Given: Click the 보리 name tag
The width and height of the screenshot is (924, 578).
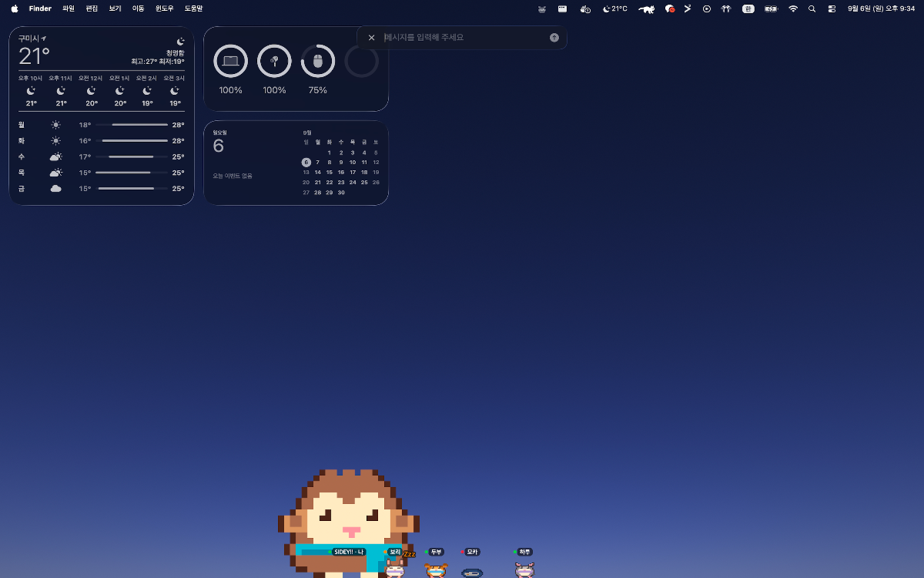Looking at the screenshot, I should click(x=393, y=552).
